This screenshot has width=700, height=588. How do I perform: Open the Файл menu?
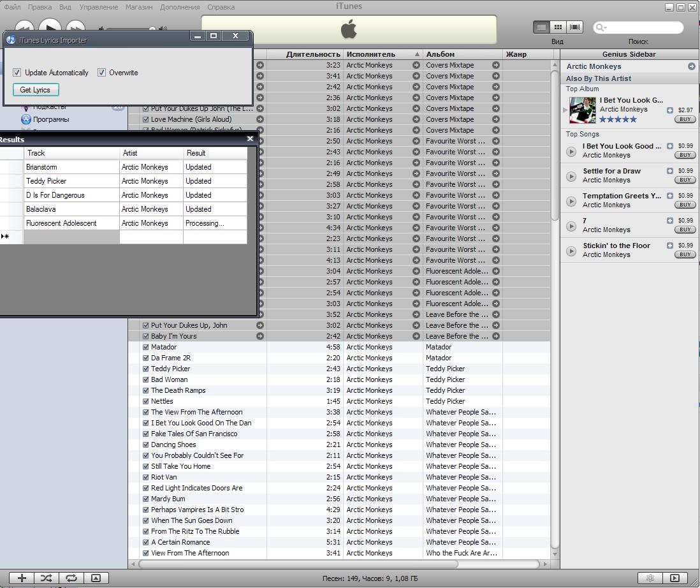pyautogui.click(x=12, y=7)
